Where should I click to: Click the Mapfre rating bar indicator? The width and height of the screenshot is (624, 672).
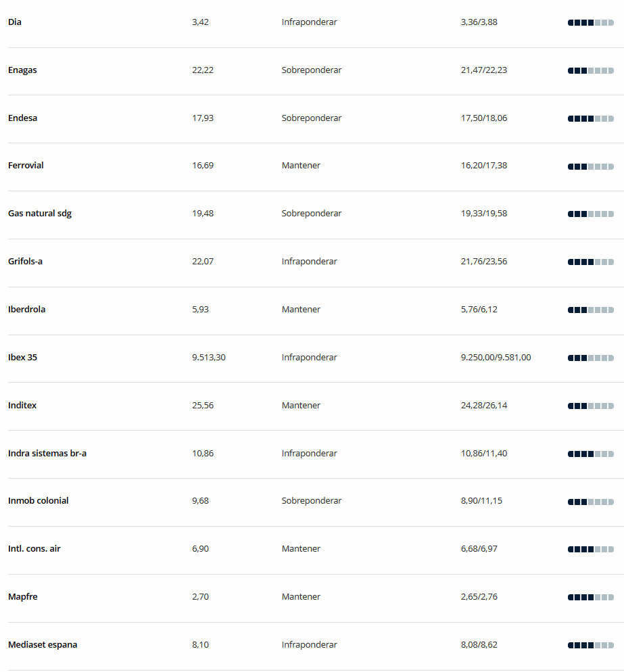591,597
